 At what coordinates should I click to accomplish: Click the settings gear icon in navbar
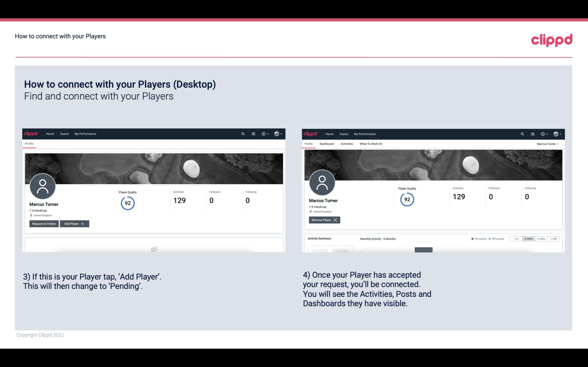[x=263, y=133]
